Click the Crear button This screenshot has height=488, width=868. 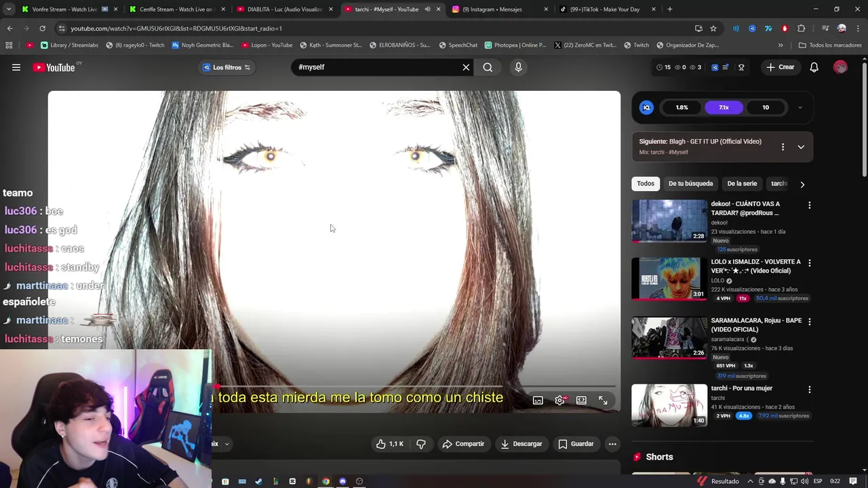click(781, 67)
